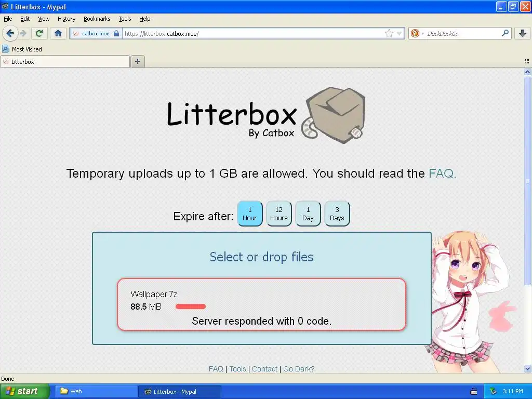
Task: Open the Most Visited bookmarks folder
Action: (22, 49)
